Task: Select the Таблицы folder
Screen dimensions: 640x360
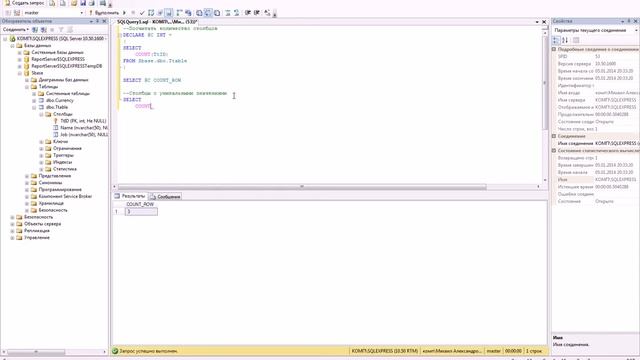Action: pyautogui.click(x=48, y=87)
